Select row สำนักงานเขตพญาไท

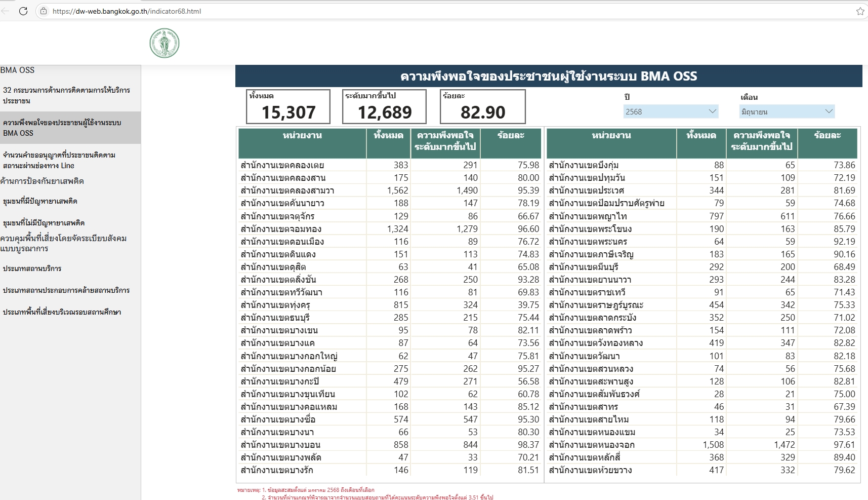point(702,216)
